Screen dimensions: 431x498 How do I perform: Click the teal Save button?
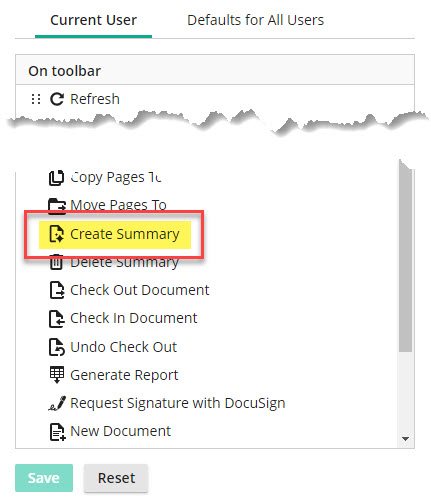point(44,478)
